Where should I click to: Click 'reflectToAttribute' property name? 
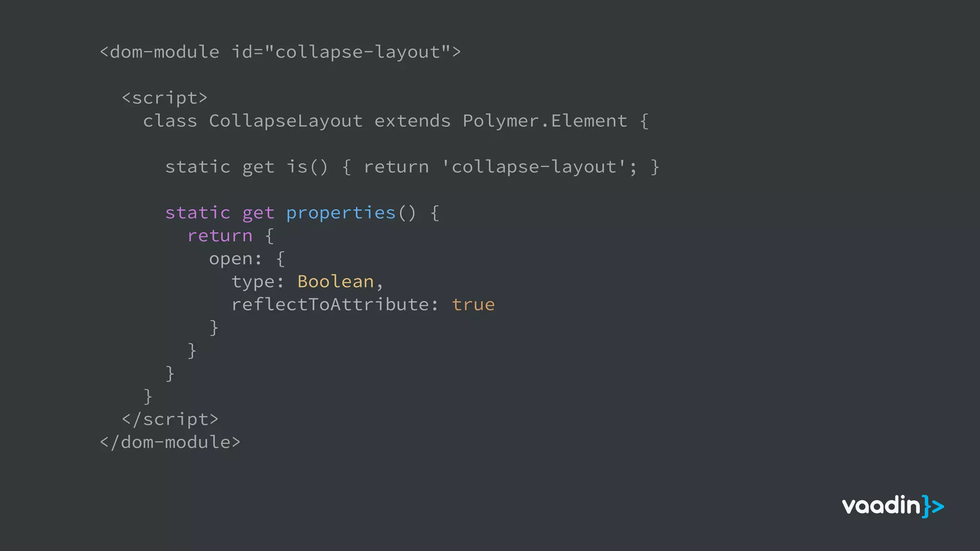click(330, 305)
